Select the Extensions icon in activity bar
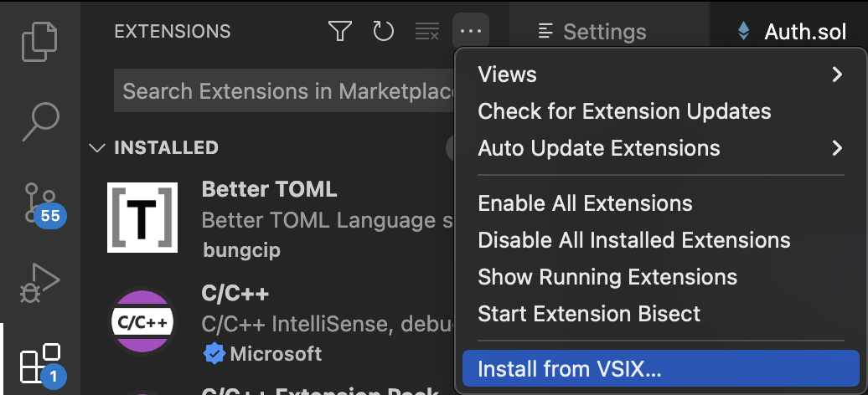Viewport: 868px width, 395px height. [41, 364]
